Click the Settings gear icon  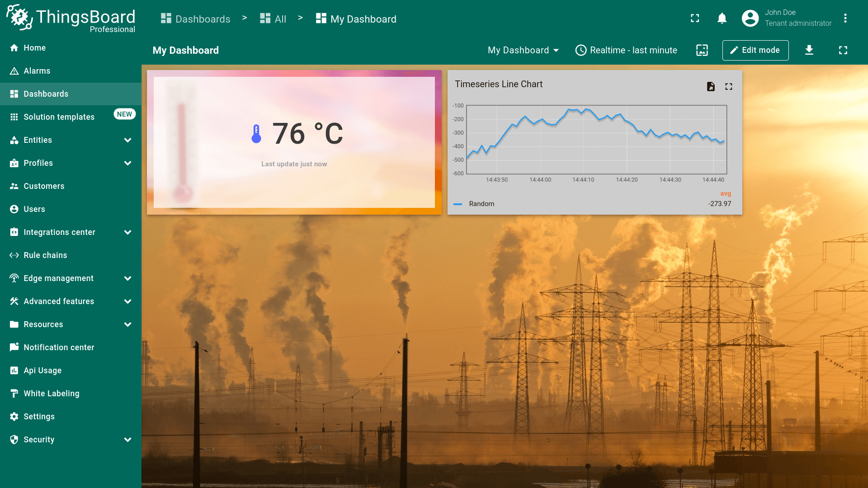[x=14, y=417]
